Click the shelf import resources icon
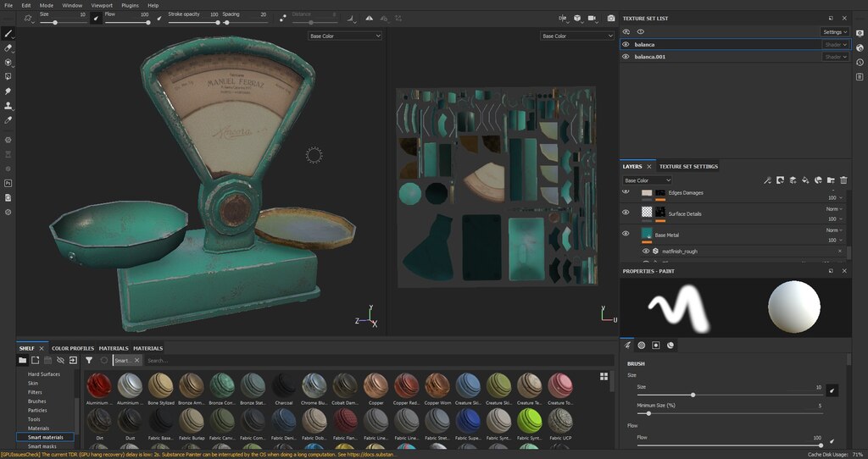This screenshot has height=459, width=868. (73, 360)
